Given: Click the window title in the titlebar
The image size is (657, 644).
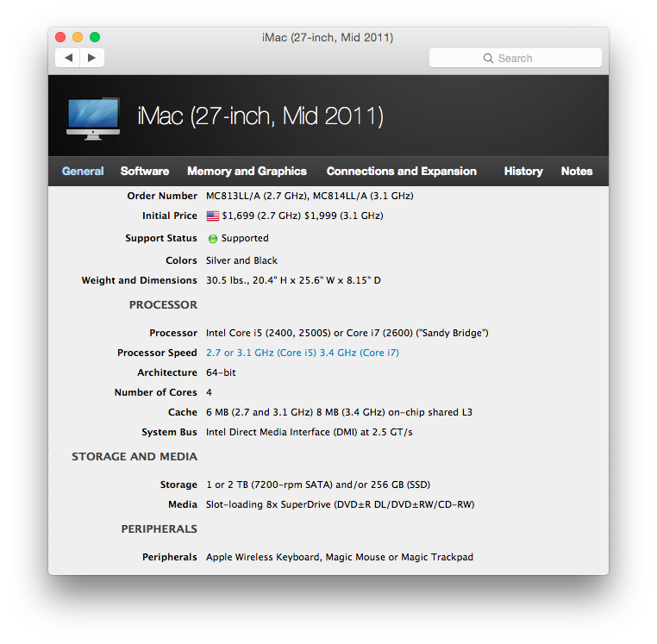Looking at the screenshot, I should (328, 38).
